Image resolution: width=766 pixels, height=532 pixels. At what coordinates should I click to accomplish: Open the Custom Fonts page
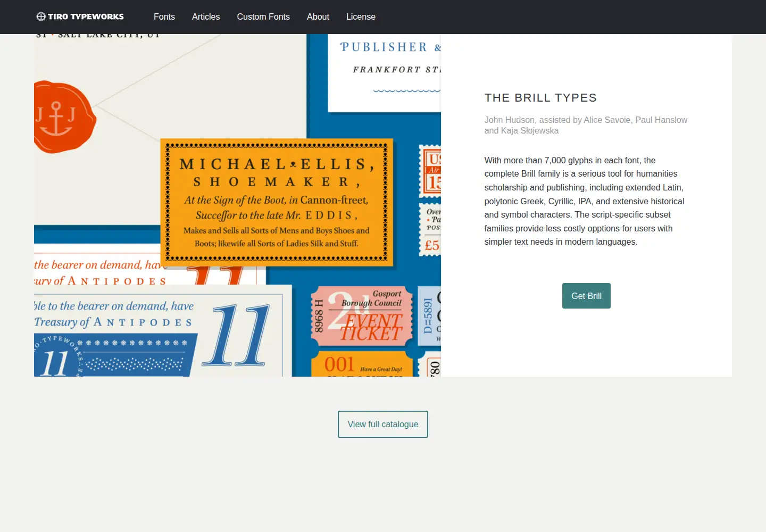[263, 17]
